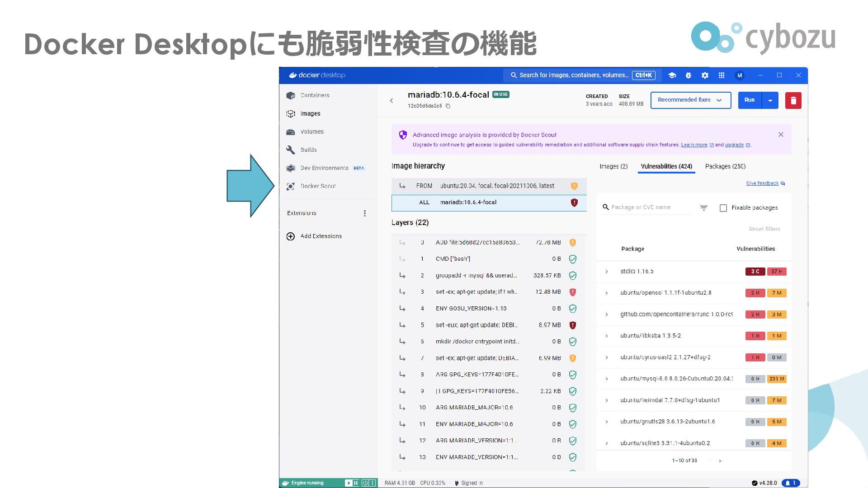
Task: Open status bar more options menu
Action: (x=373, y=483)
